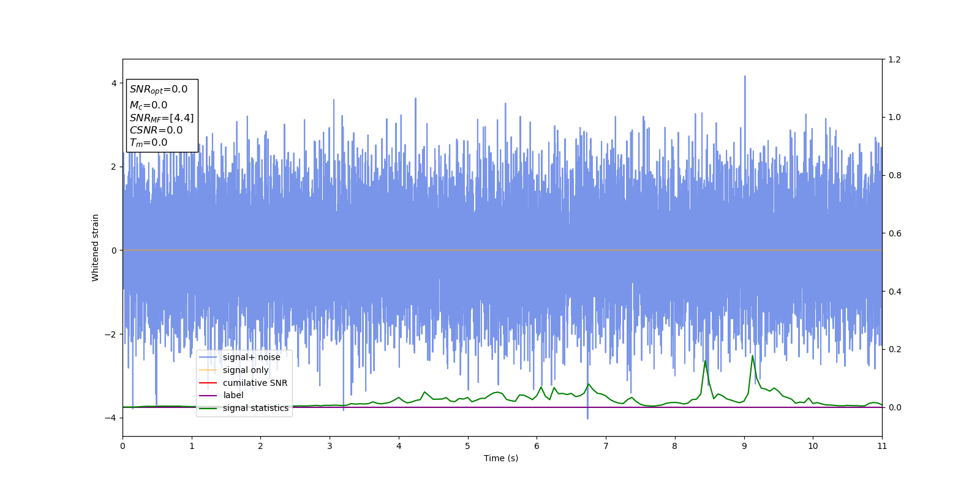Viewport: 980px width, 490px height.
Task: Click the green peak near 8.4 seconds
Action: tap(705, 361)
